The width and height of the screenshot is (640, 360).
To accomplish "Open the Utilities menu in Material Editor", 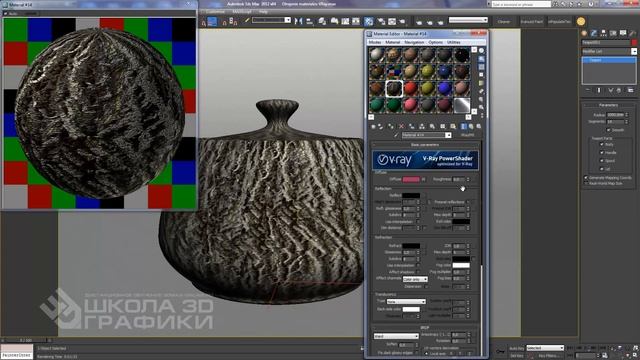I will pyautogui.click(x=453, y=42).
